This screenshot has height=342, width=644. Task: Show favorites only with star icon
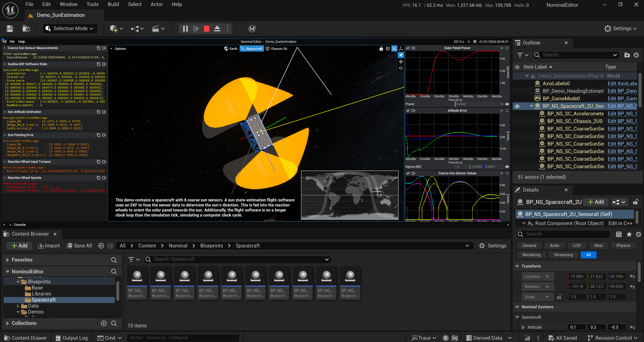tap(629, 234)
